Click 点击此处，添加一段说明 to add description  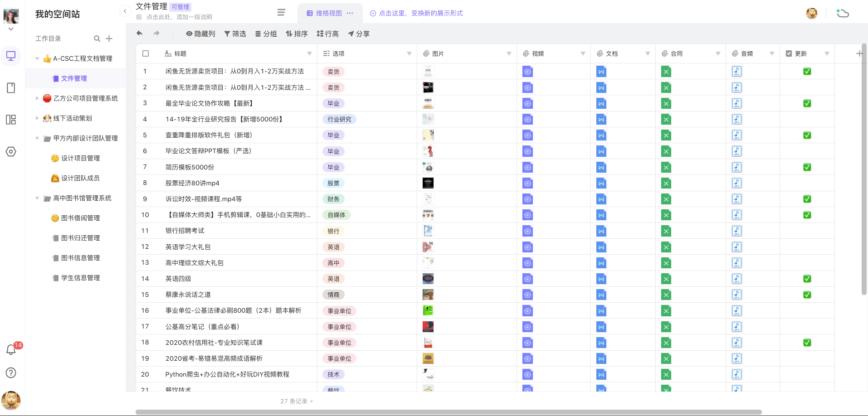tap(177, 17)
